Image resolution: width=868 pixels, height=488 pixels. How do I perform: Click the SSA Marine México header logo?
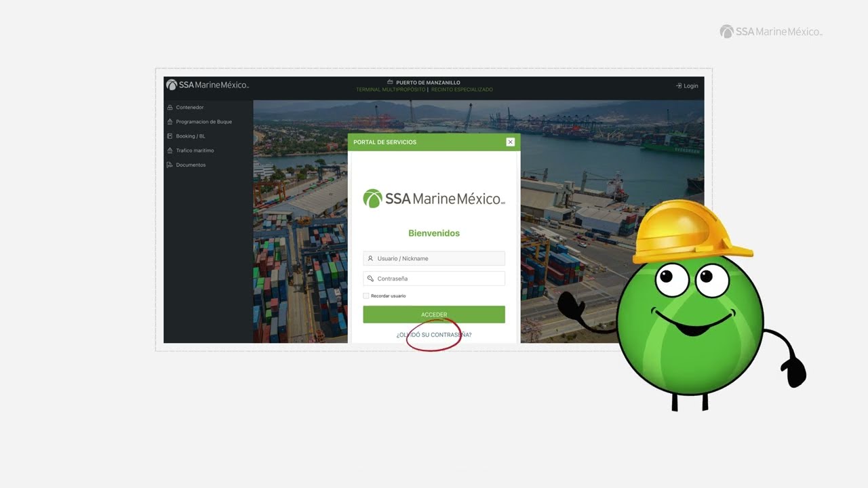208,85
